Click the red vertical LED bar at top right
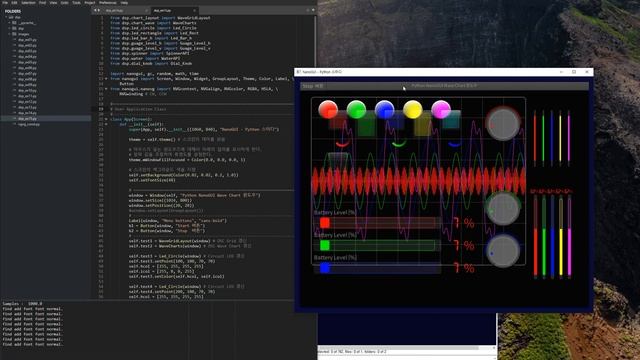 coord(535,138)
